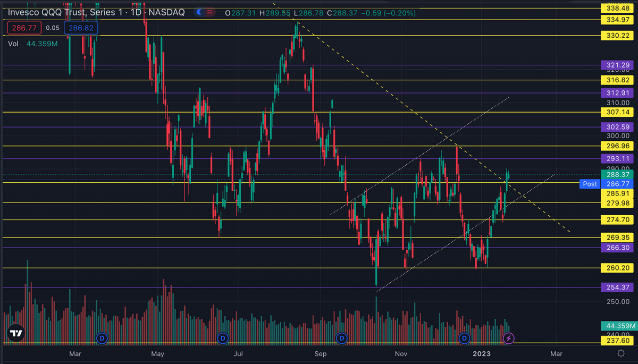Click the post-market moon session icon

coord(199,12)
